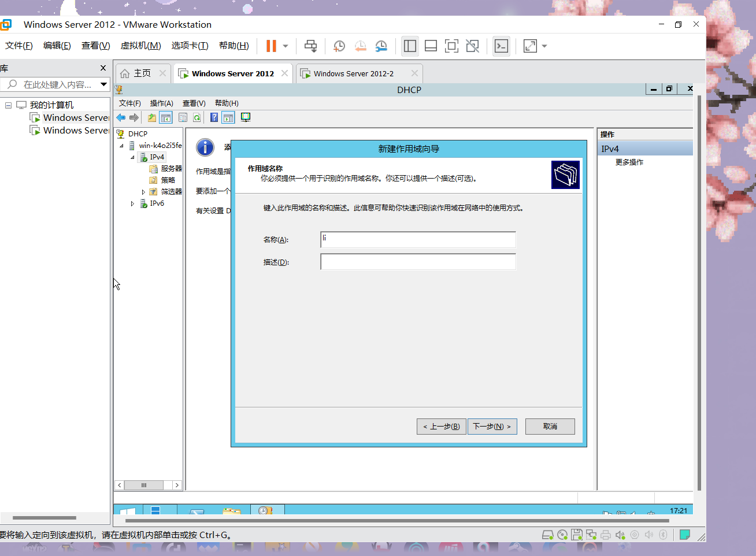Select IPv4 header in the actions pane
This screenshot has height=556, width=756.
[x=645, y=149]
